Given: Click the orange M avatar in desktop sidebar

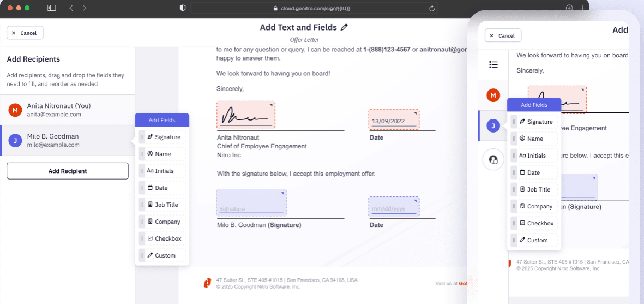Looking at the screenshot, I should (15, 110).
